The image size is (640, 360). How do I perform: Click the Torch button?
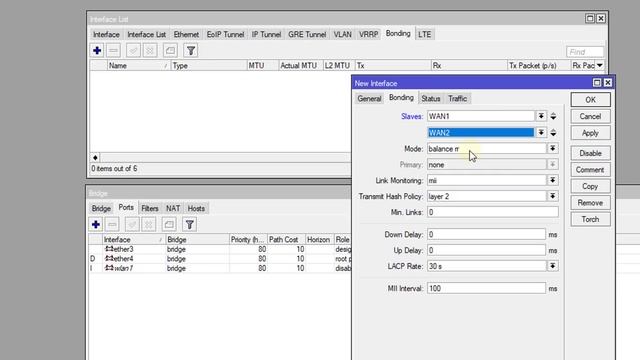coord(590,220)
